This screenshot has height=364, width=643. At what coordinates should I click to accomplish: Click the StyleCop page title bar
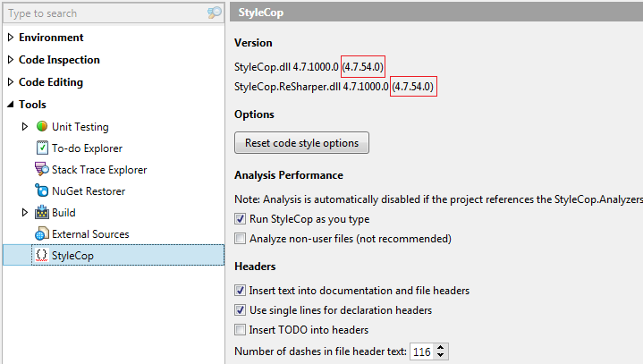tap(436, 13)
